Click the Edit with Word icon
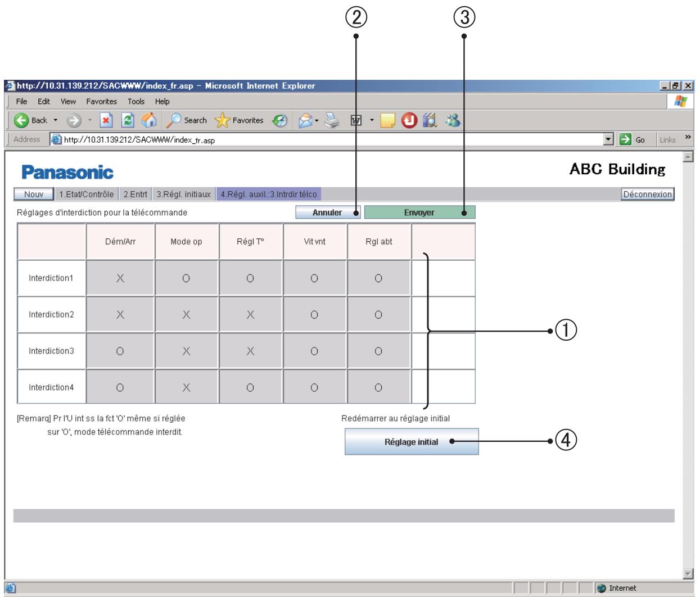700x597 pixels. pyautogui.click(x=355, y=120)
